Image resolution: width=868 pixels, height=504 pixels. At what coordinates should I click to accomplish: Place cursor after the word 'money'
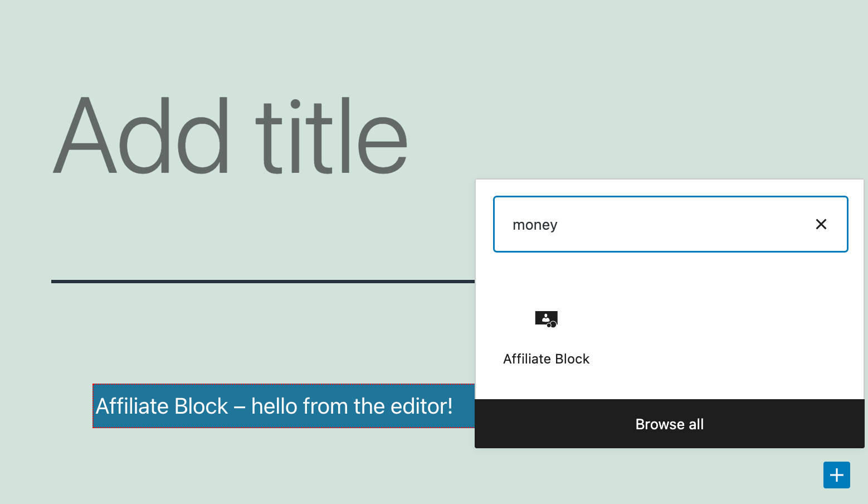point(558,225)
